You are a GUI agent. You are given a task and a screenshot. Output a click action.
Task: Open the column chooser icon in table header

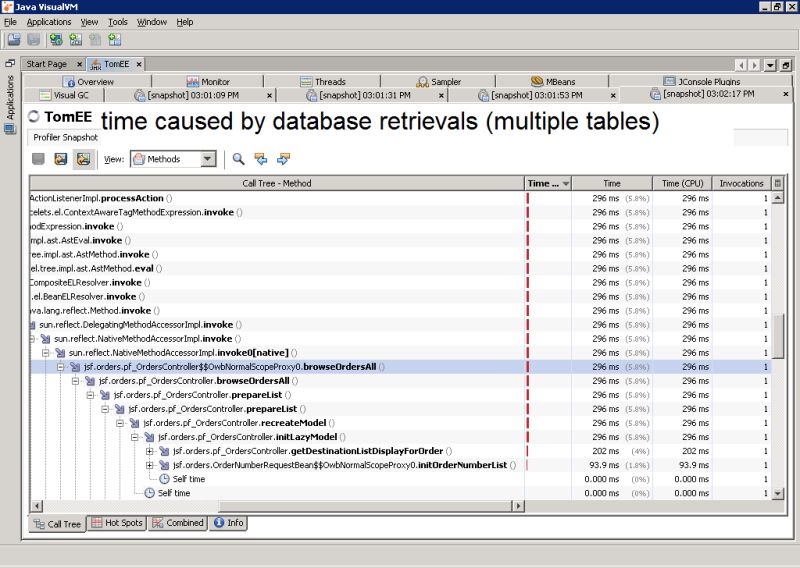tap(778, 183)
